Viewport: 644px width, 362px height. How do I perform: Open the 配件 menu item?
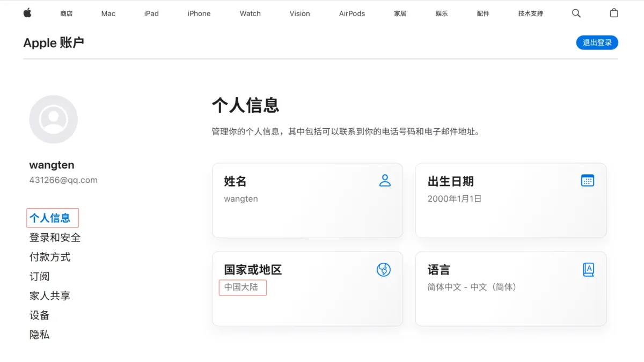tap(483, 13)
